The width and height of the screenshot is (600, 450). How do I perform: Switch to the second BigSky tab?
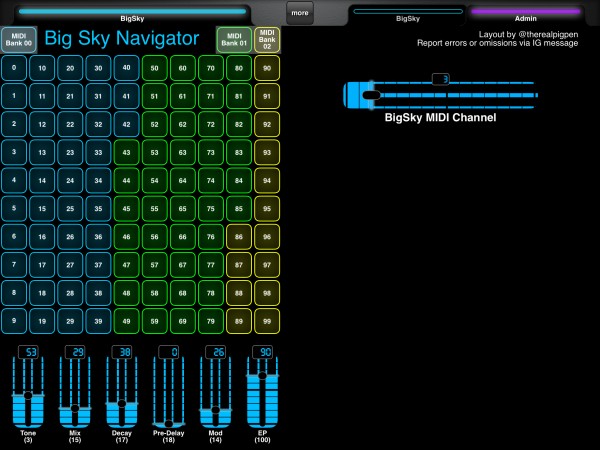tap(408, 14)
